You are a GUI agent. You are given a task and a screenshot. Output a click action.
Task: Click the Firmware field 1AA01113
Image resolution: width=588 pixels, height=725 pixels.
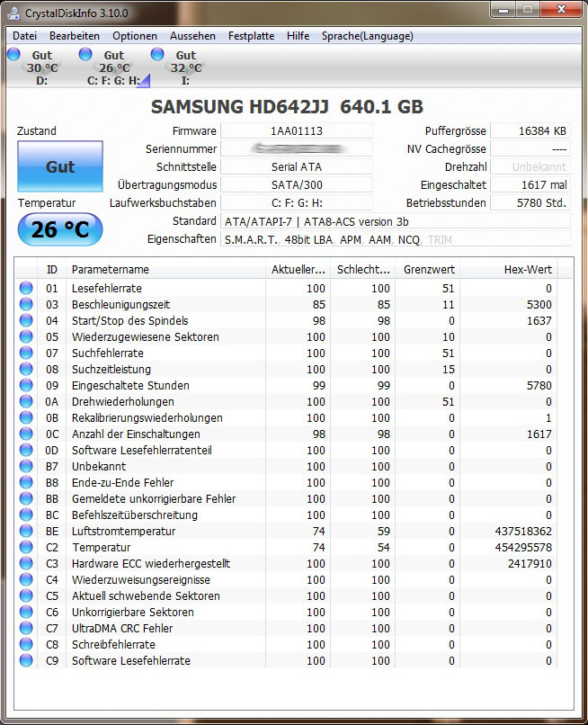tap(297, 130)
